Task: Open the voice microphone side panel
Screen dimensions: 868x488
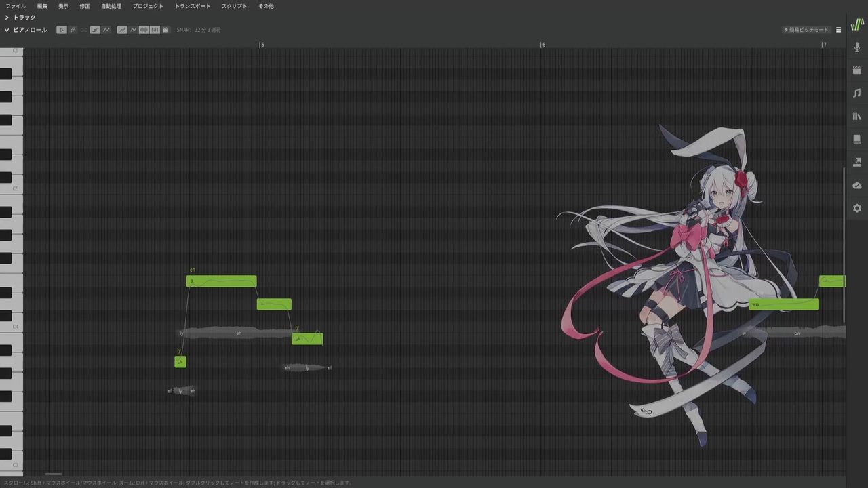Action: click(x=857, y=47)
